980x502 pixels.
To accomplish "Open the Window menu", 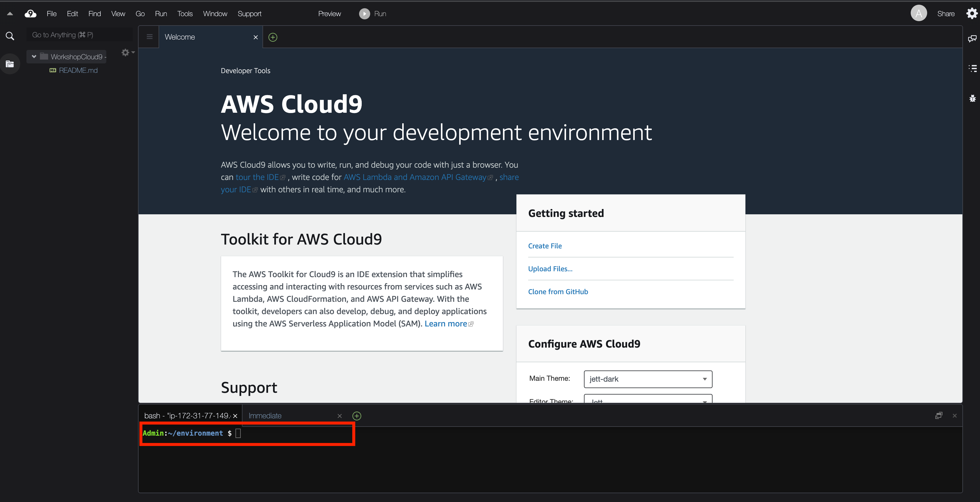I will click(x=215, y=14).
